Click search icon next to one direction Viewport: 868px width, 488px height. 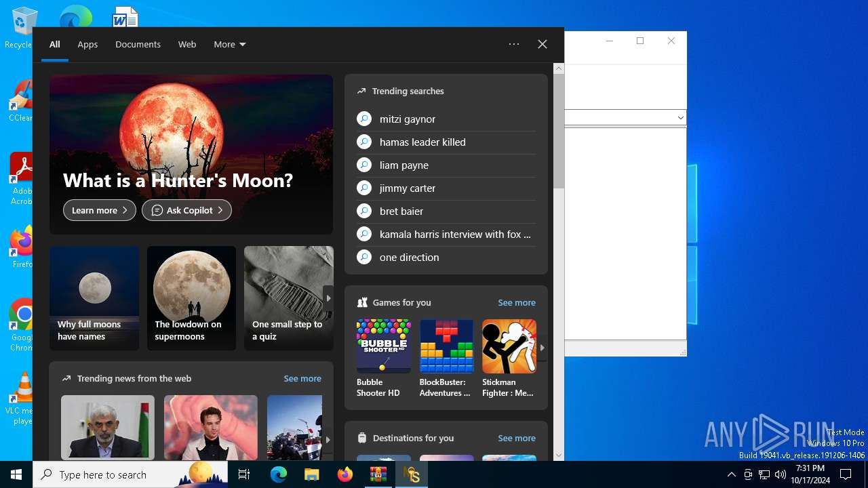click(364, 258)
